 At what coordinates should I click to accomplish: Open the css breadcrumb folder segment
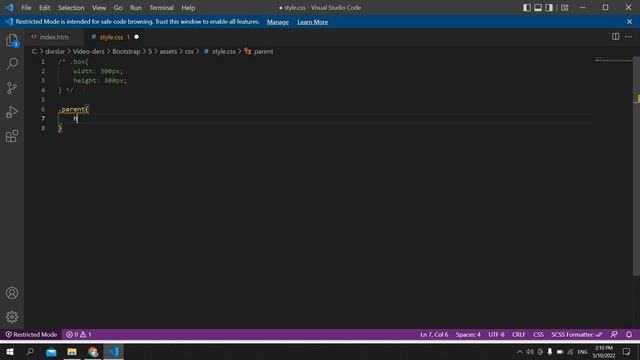(189, 51)
